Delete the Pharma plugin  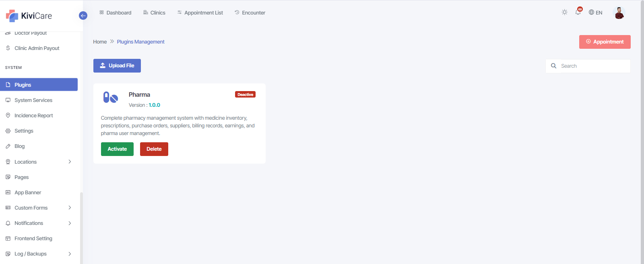154,149
